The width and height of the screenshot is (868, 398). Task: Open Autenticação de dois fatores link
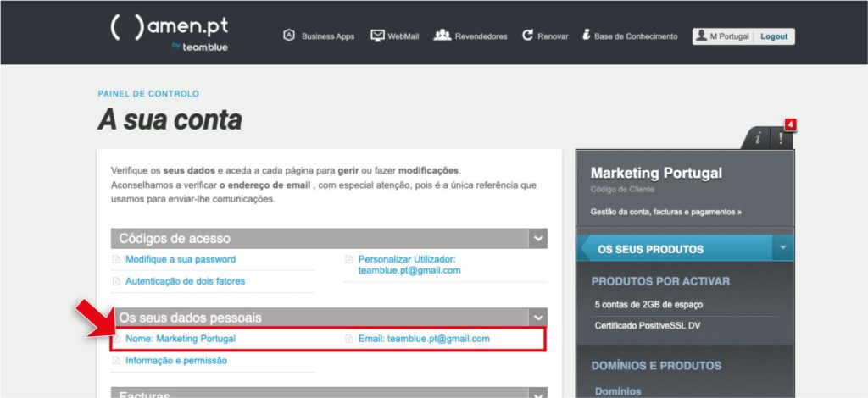coord(185,281)
